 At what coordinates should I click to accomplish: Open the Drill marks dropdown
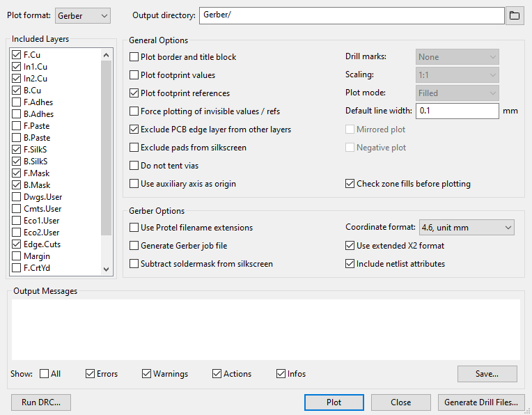[457, 57]
